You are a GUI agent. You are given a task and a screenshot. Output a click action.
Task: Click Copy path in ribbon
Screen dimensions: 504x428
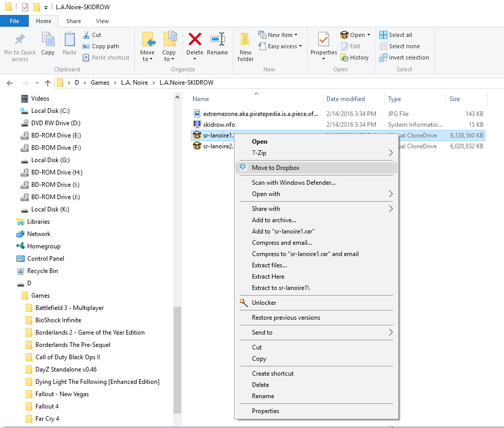[x=101, y=46]
